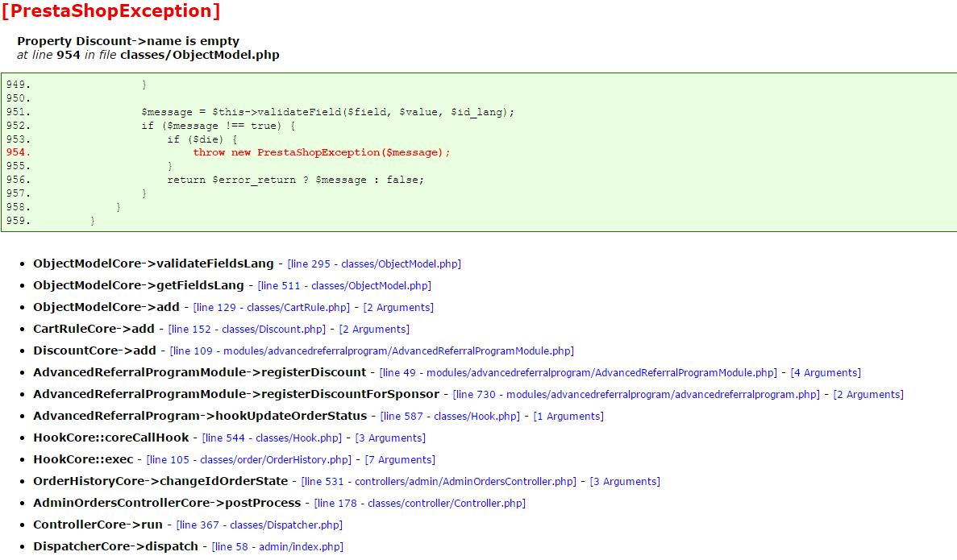Open the line 129 classes/CartRule.php link
Viewport: 957px width, 560px height.
click(272, 308)
